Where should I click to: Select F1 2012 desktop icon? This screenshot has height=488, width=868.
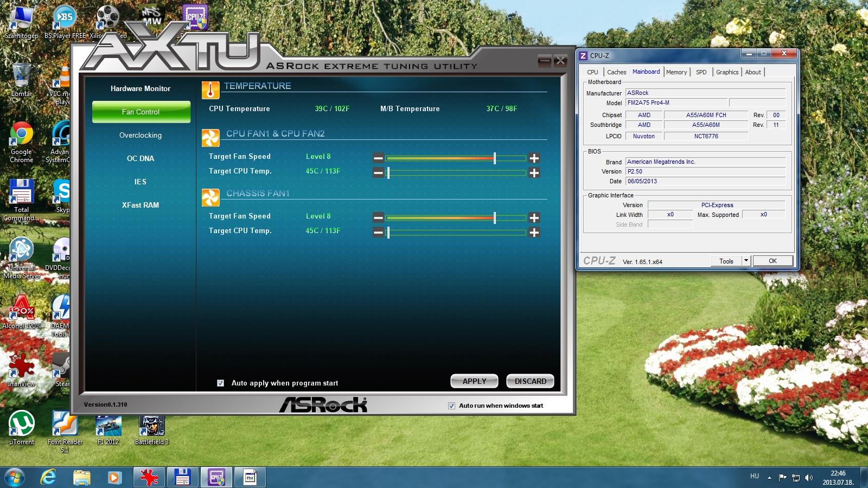108,429
